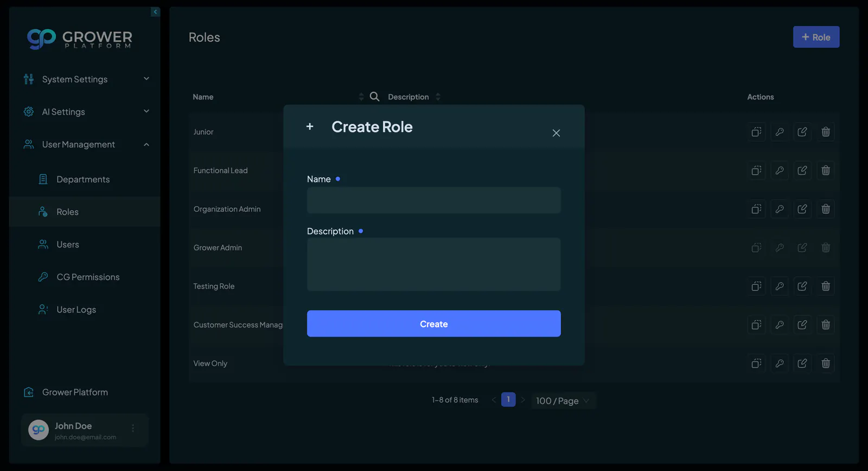This screenshot has height=471, width=868.
Task: Open permissions for Functional Lead role
Action: pyautogui.click(x=780, y=170)
